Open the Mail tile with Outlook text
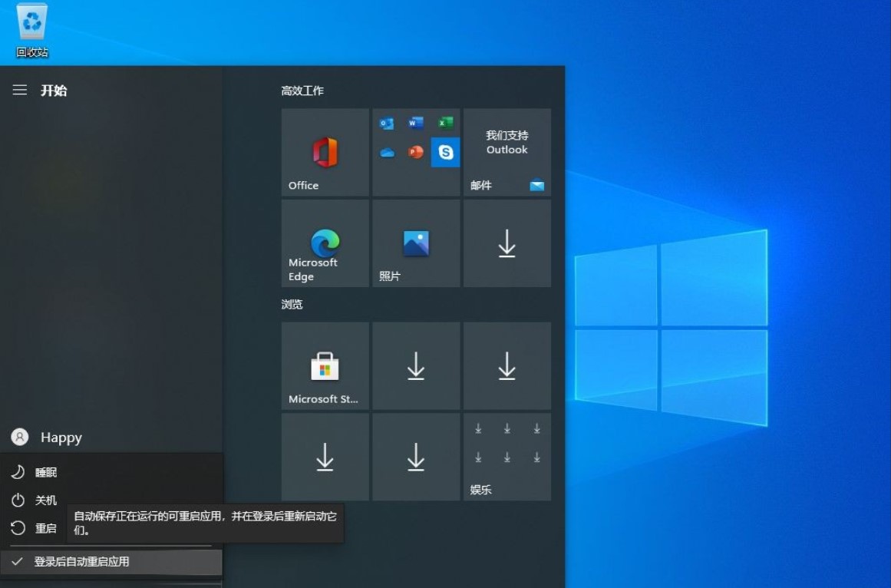The width and height of the screenshot is (891, 588). coord(507,152)
